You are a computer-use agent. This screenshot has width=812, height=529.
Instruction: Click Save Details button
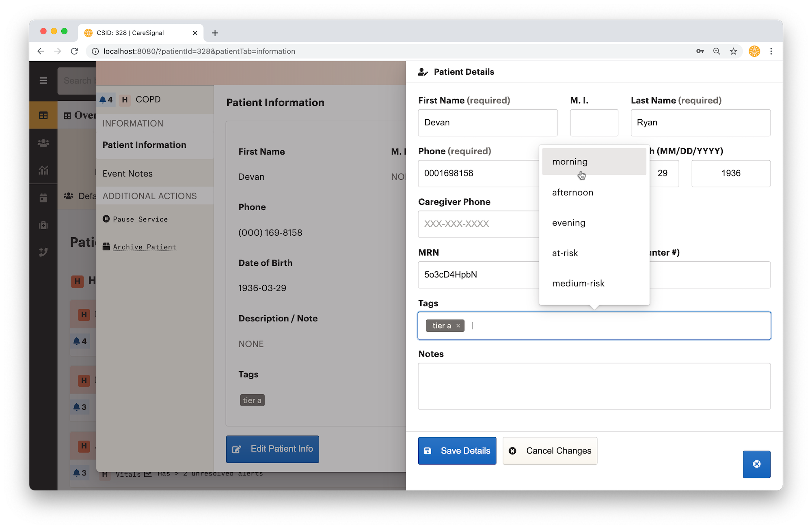pos(457,451)
